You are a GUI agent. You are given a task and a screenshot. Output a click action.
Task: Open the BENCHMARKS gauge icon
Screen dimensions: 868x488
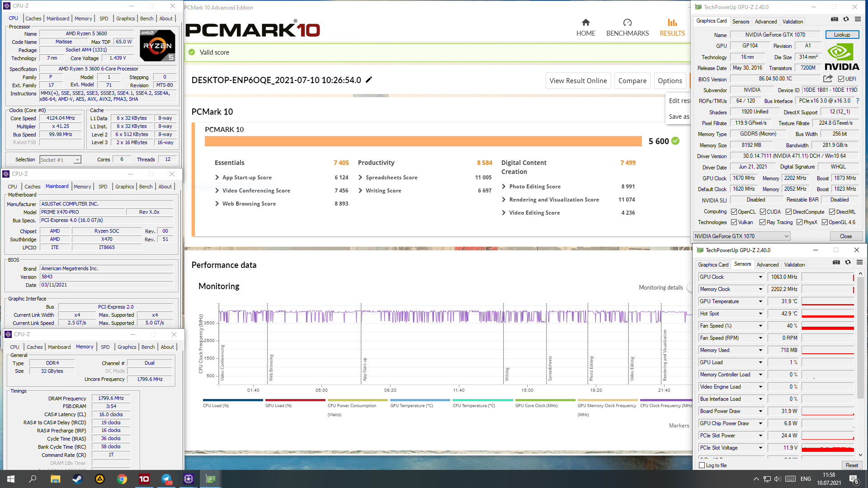pyautogui.click(x=627, y=22)
